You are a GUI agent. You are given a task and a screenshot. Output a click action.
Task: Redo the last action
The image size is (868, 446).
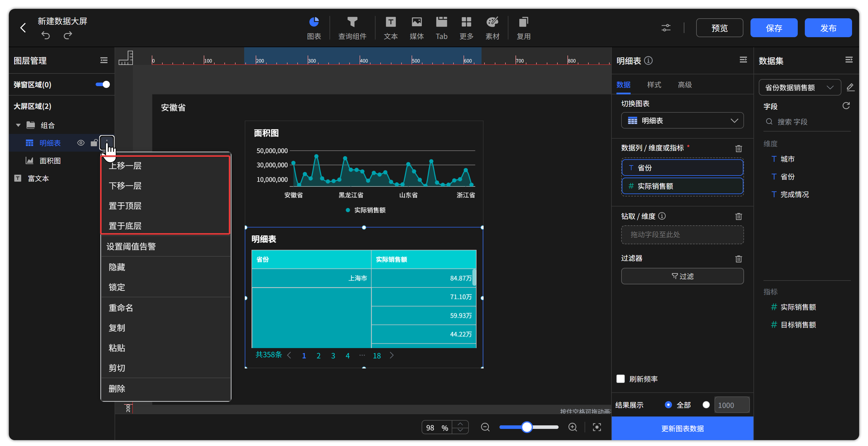pos(68,35)
